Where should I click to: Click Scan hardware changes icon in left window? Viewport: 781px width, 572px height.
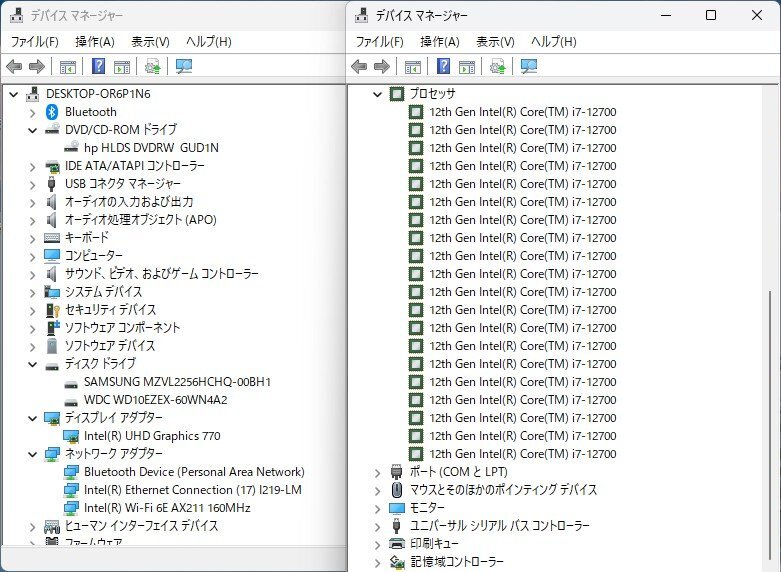tap(184, 66)
